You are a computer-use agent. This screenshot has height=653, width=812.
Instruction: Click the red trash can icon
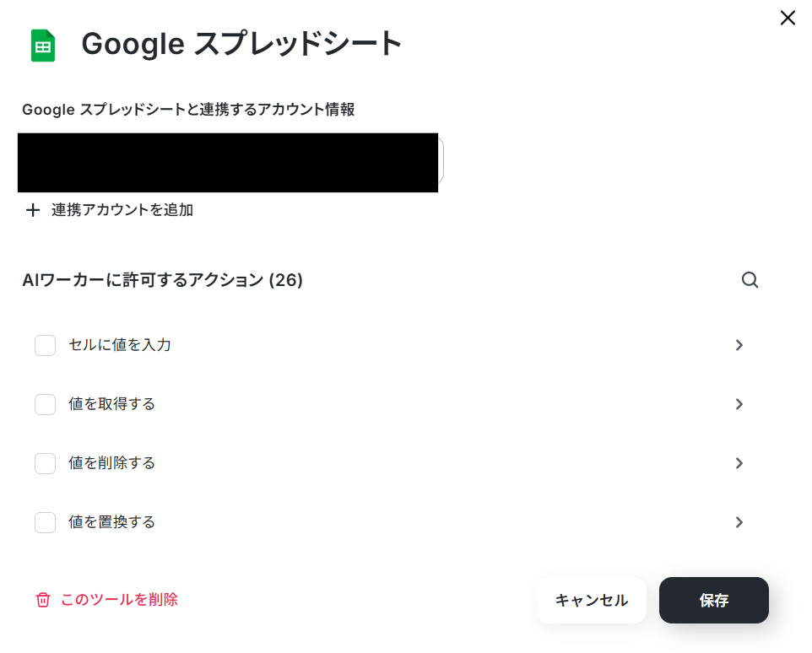(42, 600)
